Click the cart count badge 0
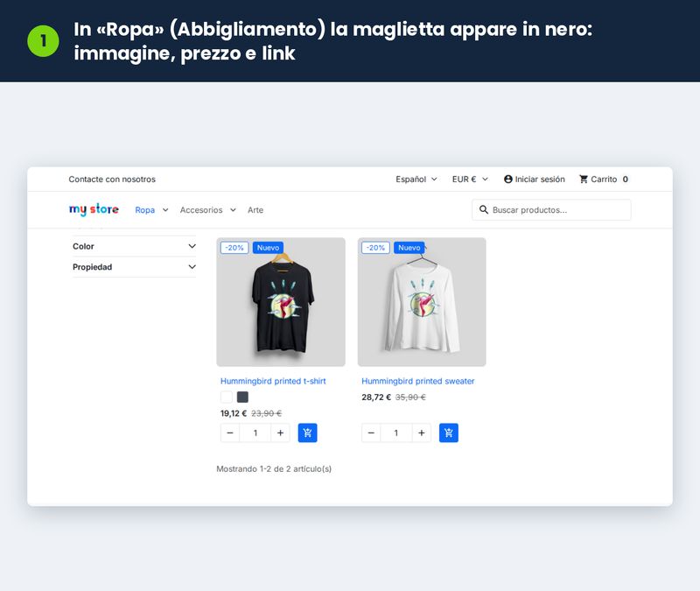The width and height of the screenshot is (700, 591). 625,179
